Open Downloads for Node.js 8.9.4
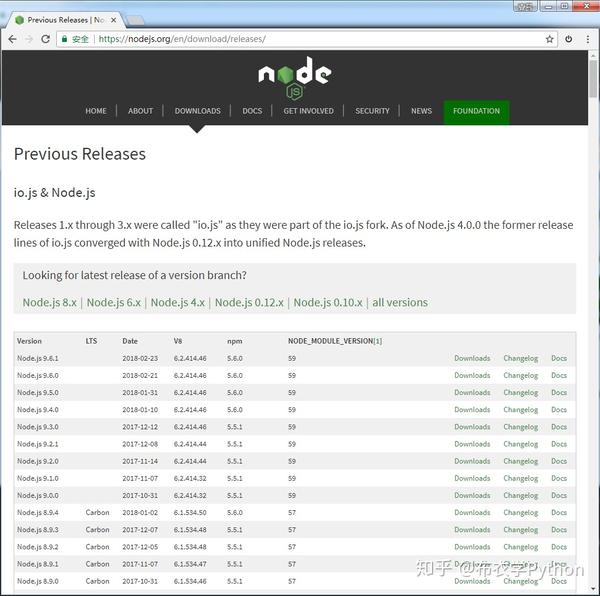The image size is (600, 596). point(472,513)
